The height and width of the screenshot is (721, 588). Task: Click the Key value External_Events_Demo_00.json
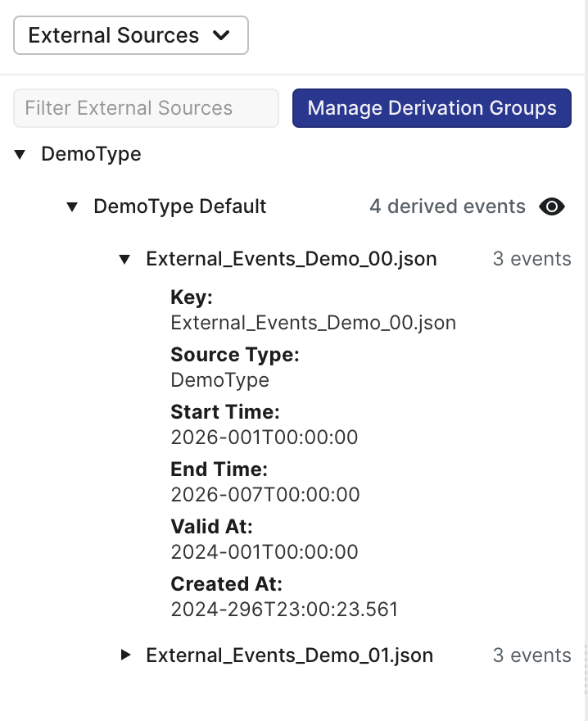pos(313,323)
